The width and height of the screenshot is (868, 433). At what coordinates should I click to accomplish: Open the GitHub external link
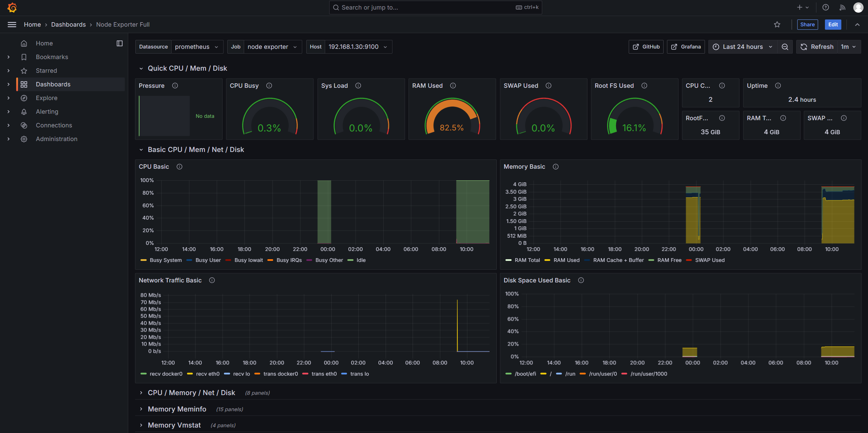point(646,47)
